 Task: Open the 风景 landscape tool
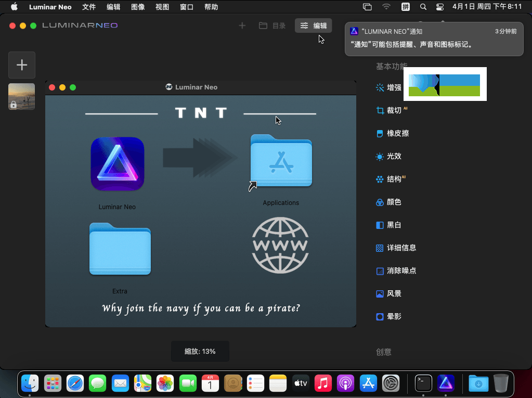coord(388,293)
